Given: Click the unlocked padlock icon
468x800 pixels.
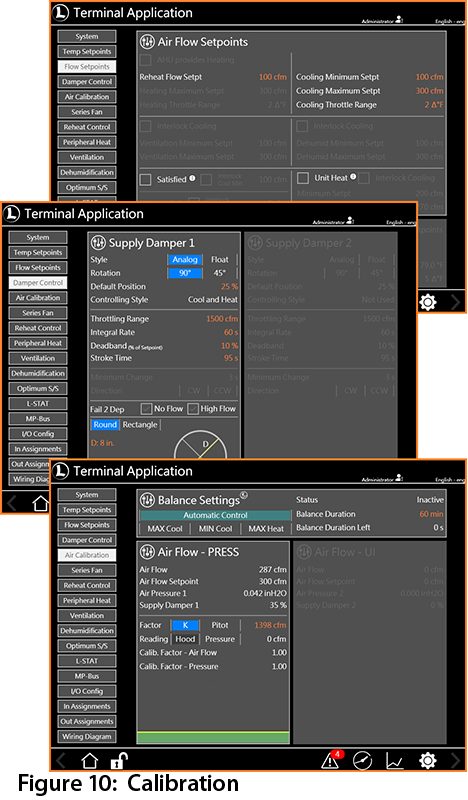Looking at the screenshot, I should tap(118, 761).
